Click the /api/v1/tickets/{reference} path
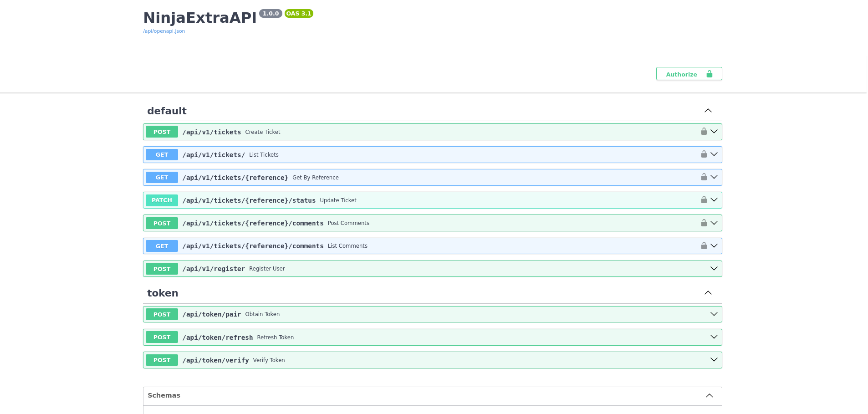The height and width of the screenshot is (414, 868). [235, 178]
